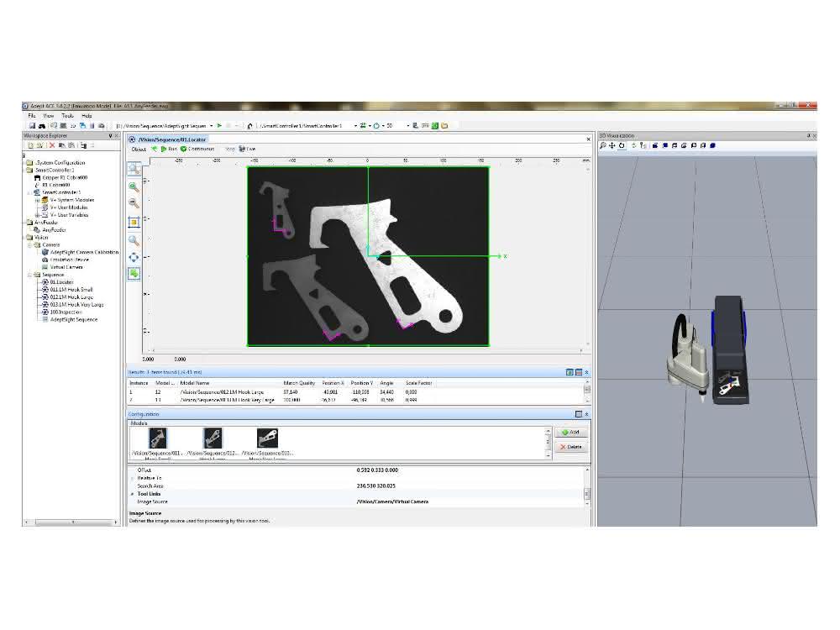
Task: Click the Zoom Out magnifier icon
Action: tap(134, 203)
